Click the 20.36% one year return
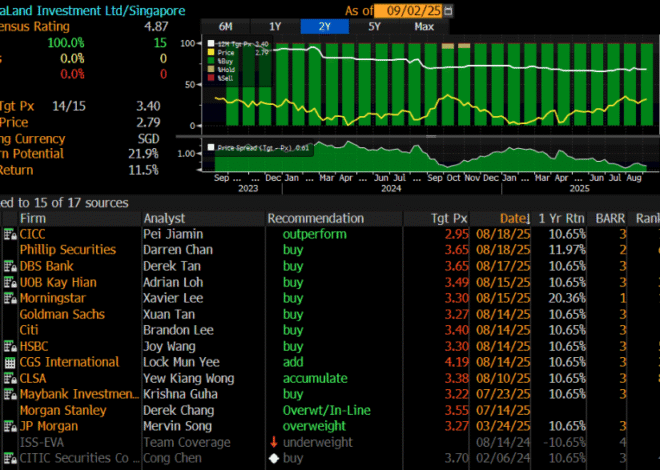 coord(567,298)
